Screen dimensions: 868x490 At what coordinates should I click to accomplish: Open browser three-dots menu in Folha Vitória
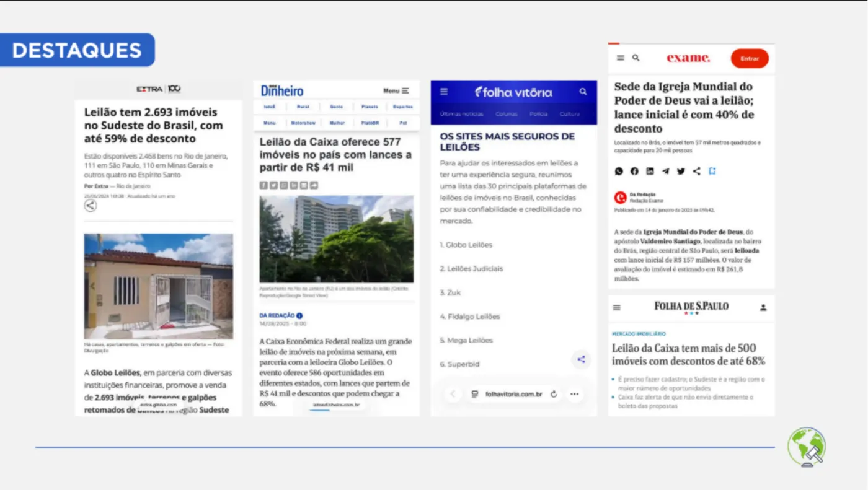(x=574, y=394)
